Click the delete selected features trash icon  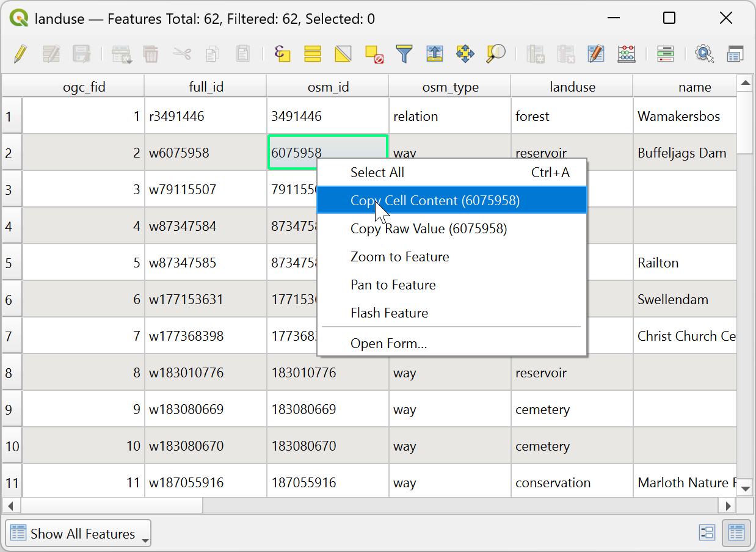[151, 54]
